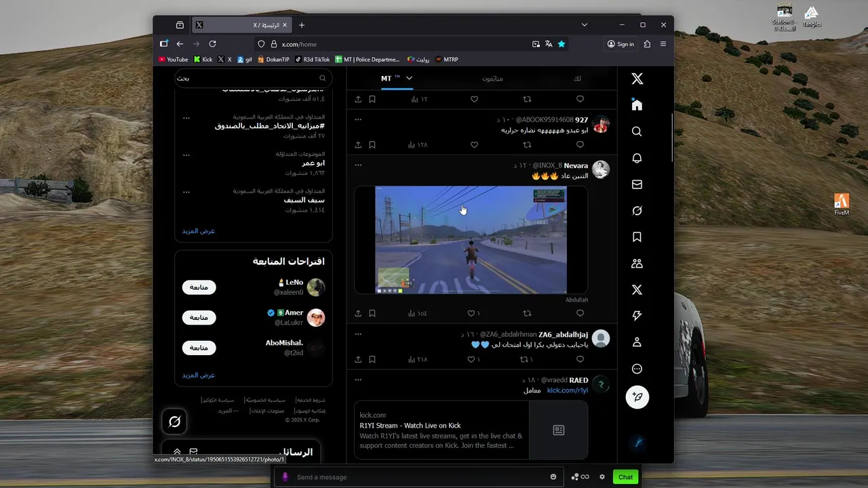Image resolution: width=868 pixels, height=488 pixels.
Task: Repost the 927 user's post
Action: click(x=527, y=144)
